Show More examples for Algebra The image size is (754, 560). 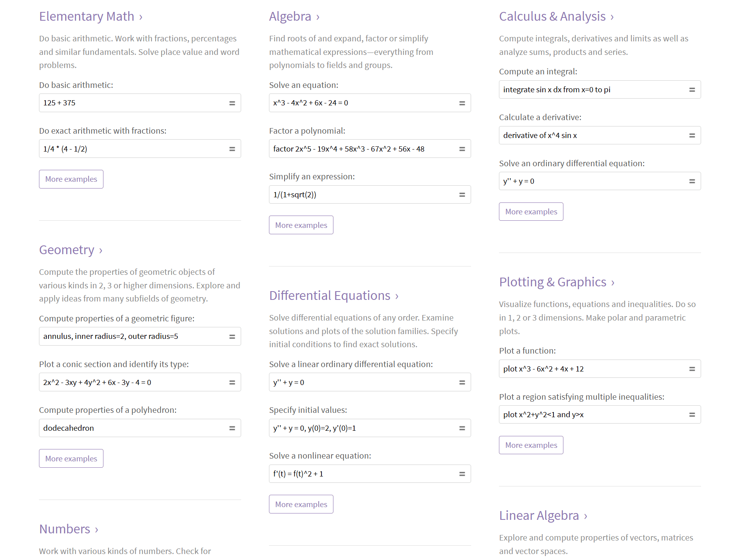click(301, 225)
